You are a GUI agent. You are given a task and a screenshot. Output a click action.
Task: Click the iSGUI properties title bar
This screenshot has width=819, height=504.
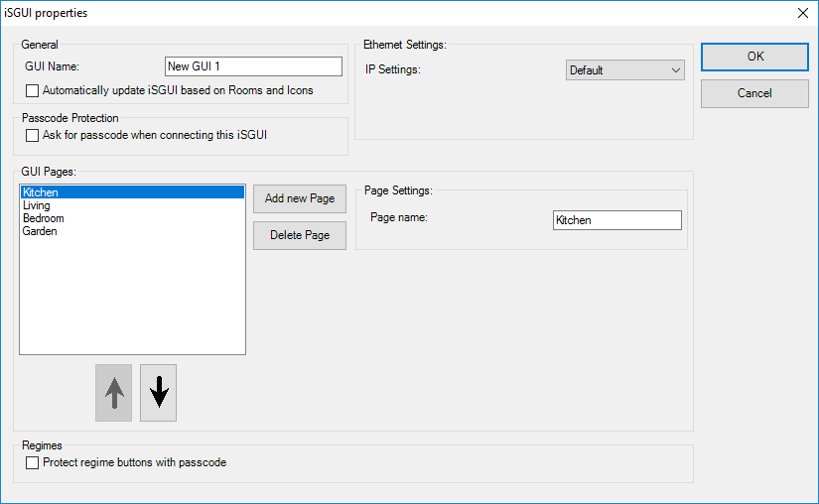point(298,13)
